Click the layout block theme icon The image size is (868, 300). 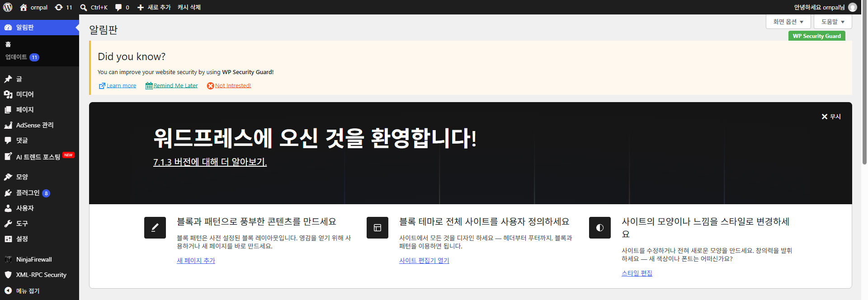377,228
